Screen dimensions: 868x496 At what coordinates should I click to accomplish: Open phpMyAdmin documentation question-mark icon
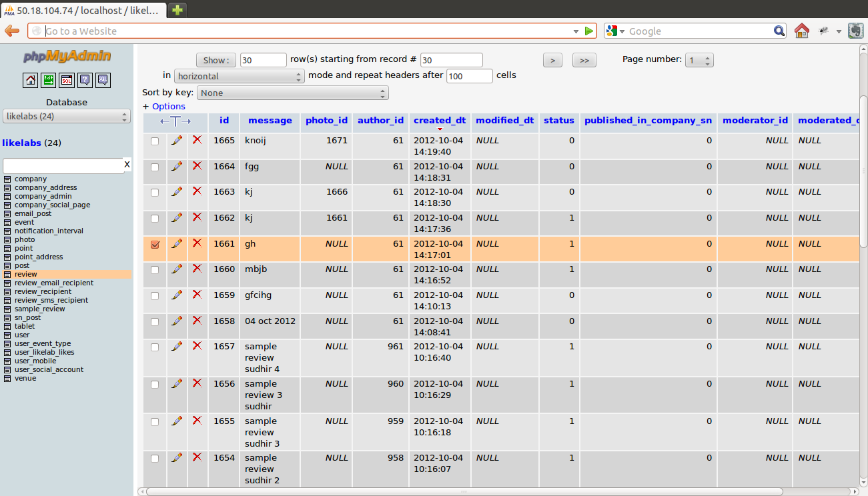click(85, 81)
